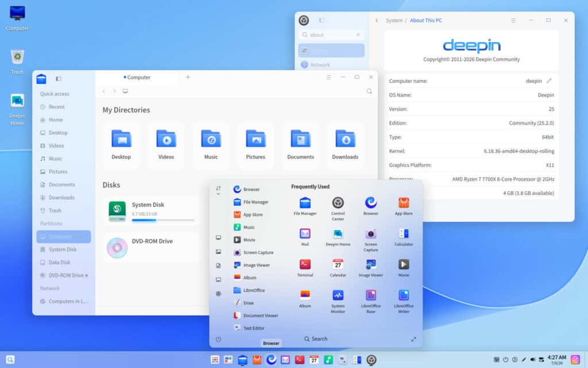Launch Mail from the launcher grid

click(x=305, y=237)
